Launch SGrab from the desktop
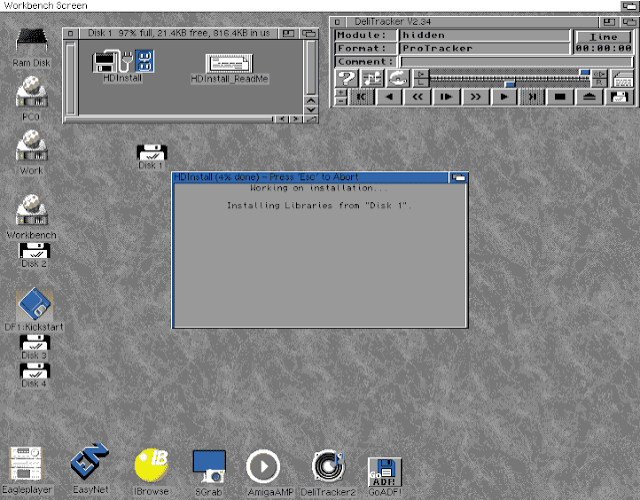Screen dimensions: 640x500 [208, 465]
